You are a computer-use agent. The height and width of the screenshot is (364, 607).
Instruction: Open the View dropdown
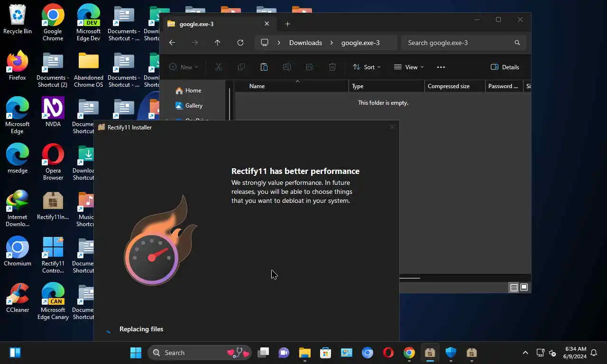coord(409,67)
